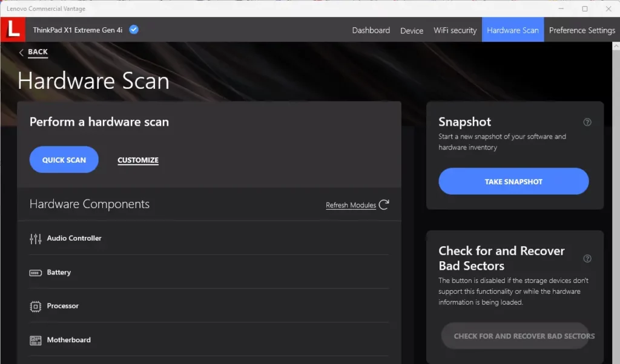
Task: Minimize the Lenovo Commercial Vantage window
Action: 561,8
